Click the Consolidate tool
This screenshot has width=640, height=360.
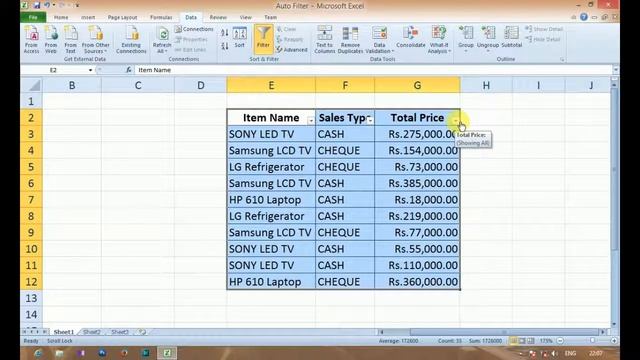pyautogui.click(x=411, y=38)
